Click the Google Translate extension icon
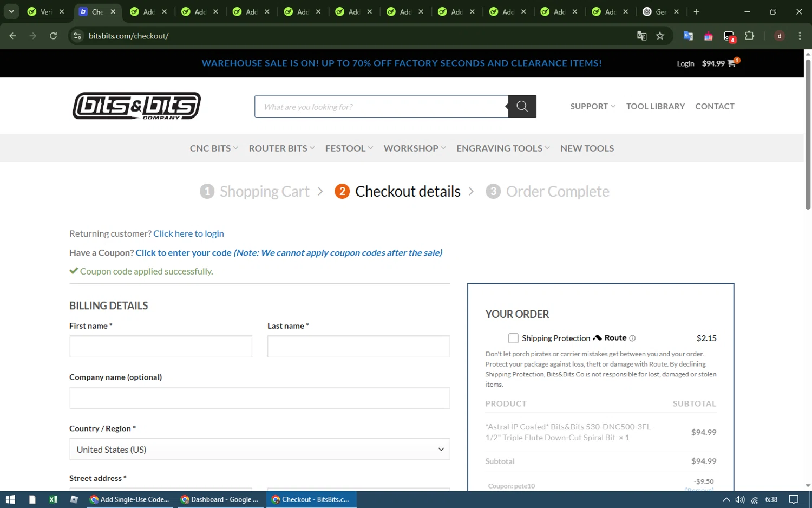The height and width of the screenshot is (508, 812). tap(688, 36)
